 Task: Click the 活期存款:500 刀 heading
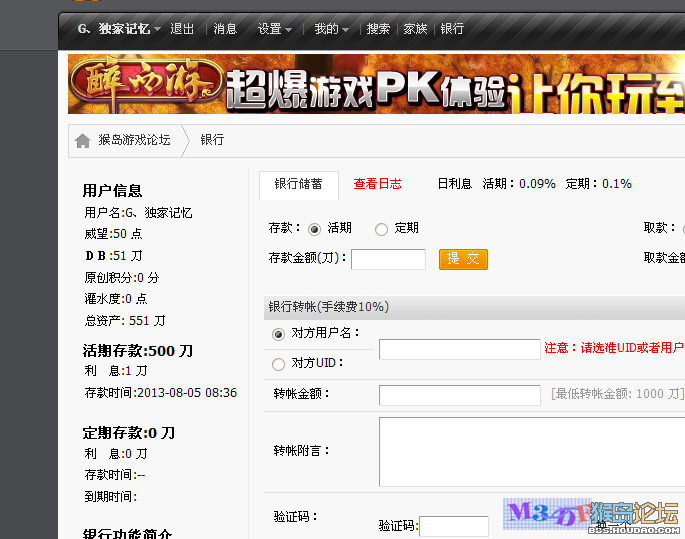[x=138, y=351]
